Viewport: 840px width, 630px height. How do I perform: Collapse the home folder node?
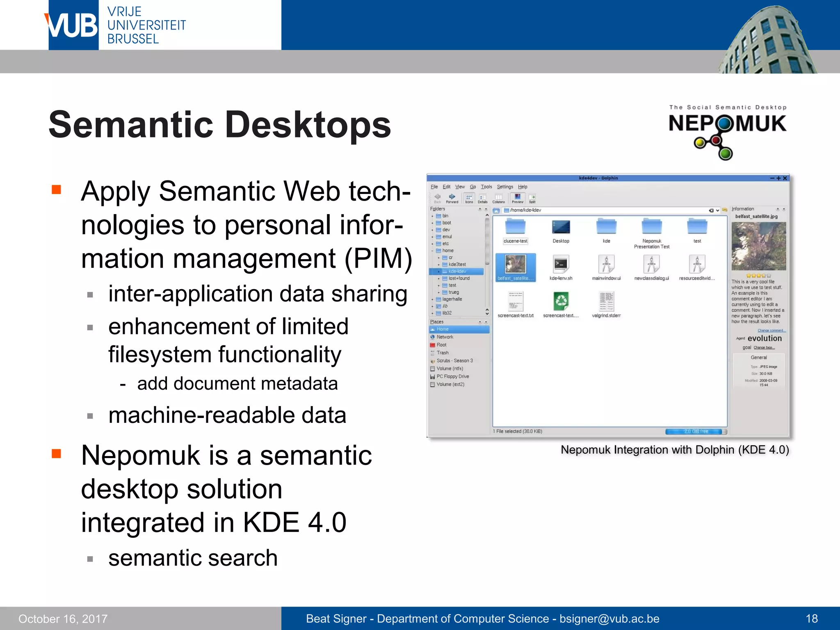click(x=432, y=251)
